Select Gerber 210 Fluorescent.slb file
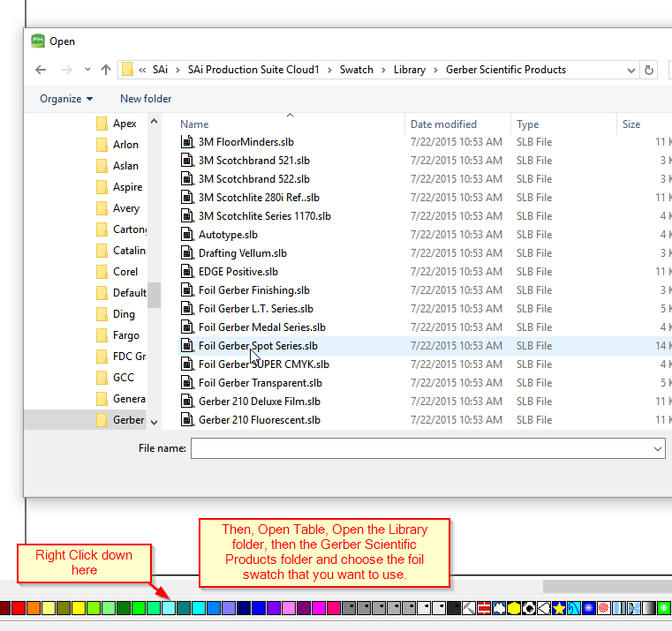The height and width of the screenshot is (631, 672). click(x=260, y=420)
